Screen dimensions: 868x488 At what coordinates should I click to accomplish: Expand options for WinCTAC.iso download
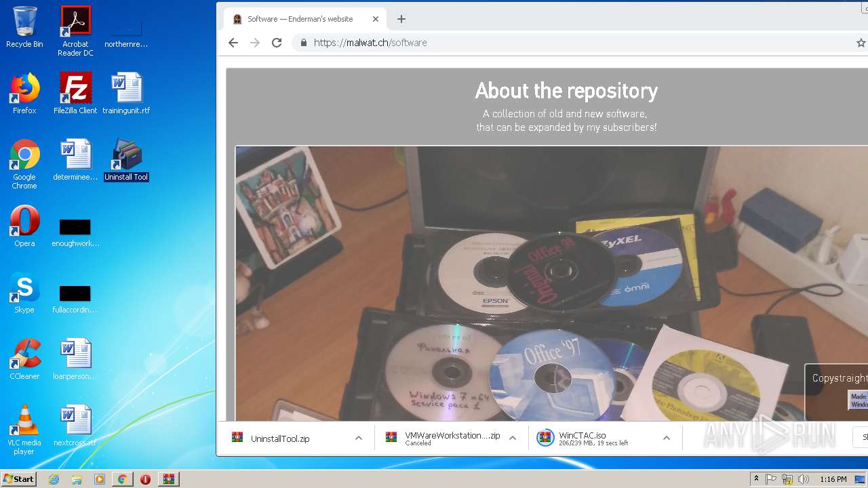(667, 439)
